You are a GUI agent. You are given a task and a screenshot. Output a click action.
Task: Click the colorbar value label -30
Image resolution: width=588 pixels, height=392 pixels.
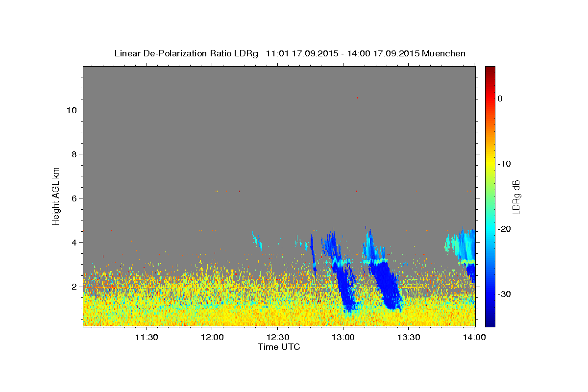[505, 294]
